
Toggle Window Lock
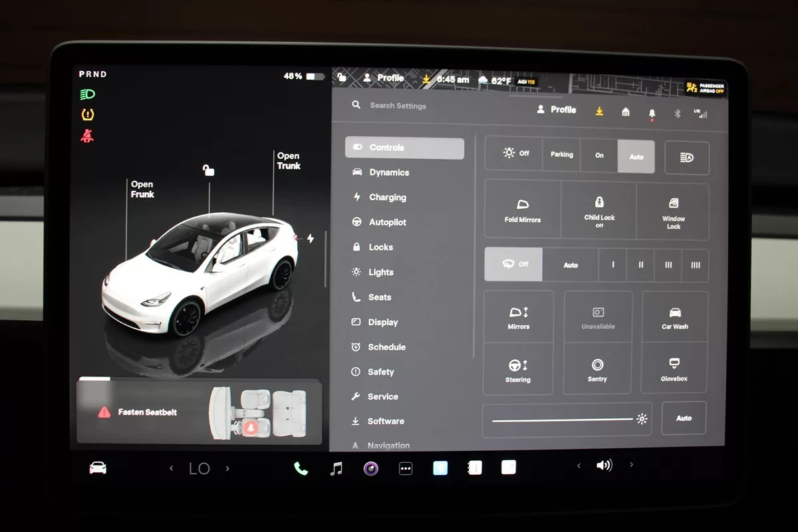click(x=673, y=211)
